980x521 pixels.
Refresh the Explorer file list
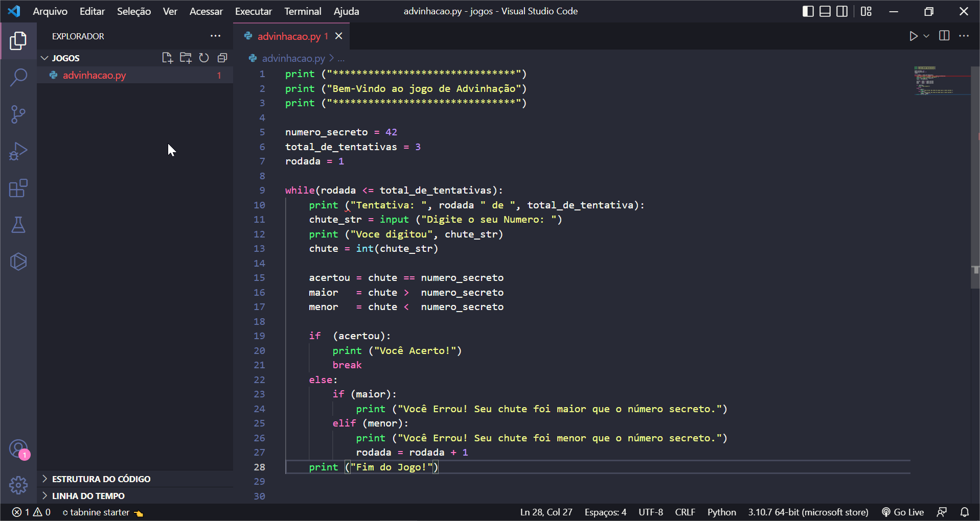[x=204, y=58]
